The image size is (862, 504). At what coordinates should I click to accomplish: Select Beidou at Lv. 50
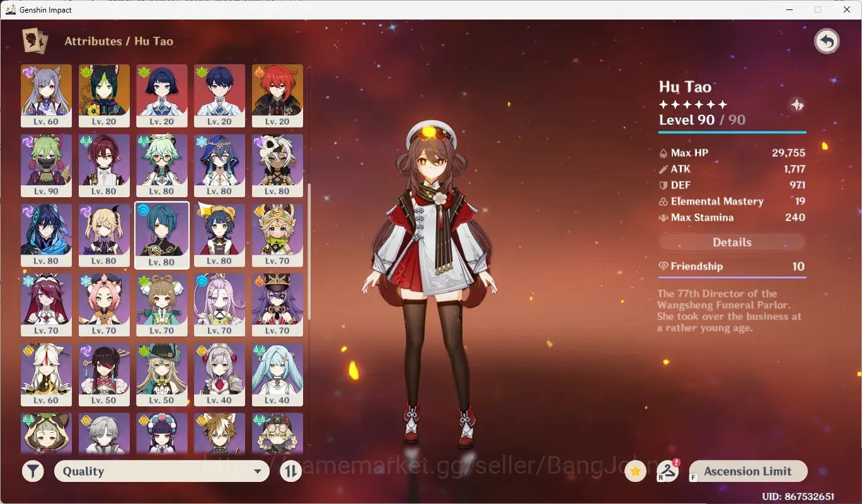104,375
